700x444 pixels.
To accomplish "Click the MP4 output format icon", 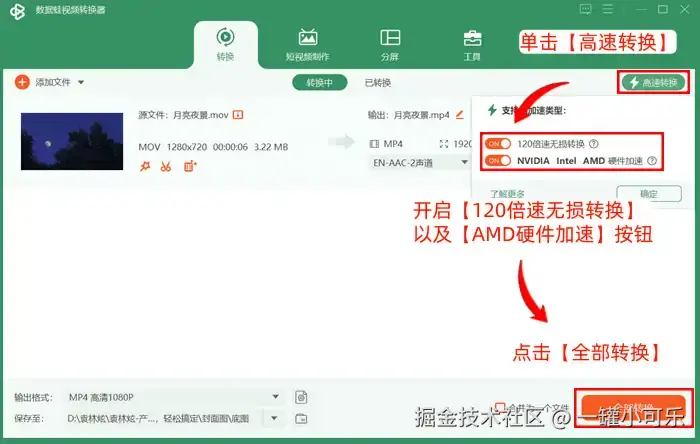I will [x=374, y=144].
